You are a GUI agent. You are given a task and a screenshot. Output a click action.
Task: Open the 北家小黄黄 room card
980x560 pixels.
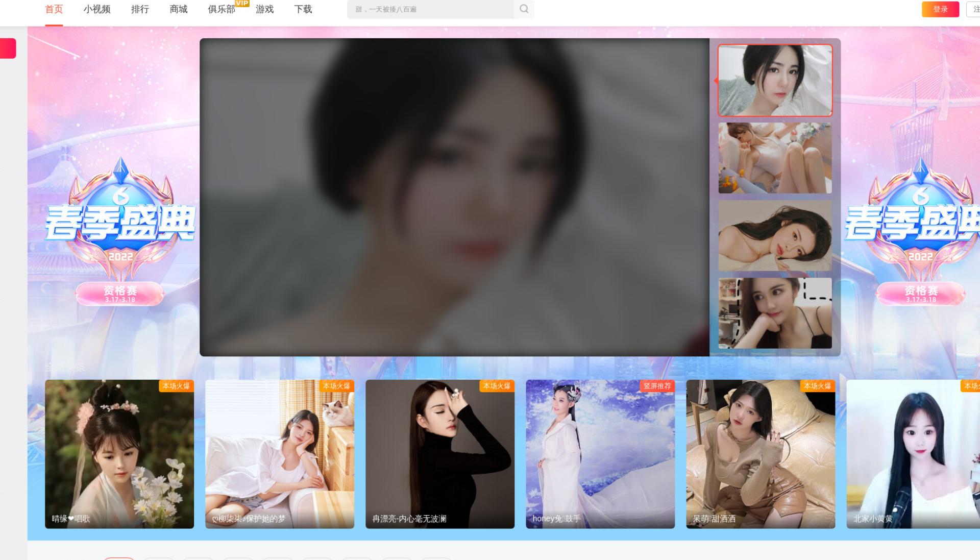(913, 454)
